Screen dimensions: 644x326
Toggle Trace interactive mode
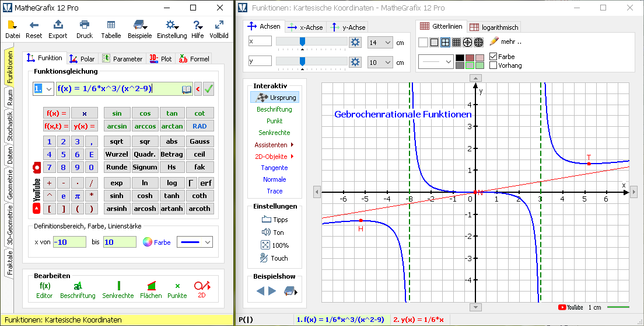(x=275, y=191)
